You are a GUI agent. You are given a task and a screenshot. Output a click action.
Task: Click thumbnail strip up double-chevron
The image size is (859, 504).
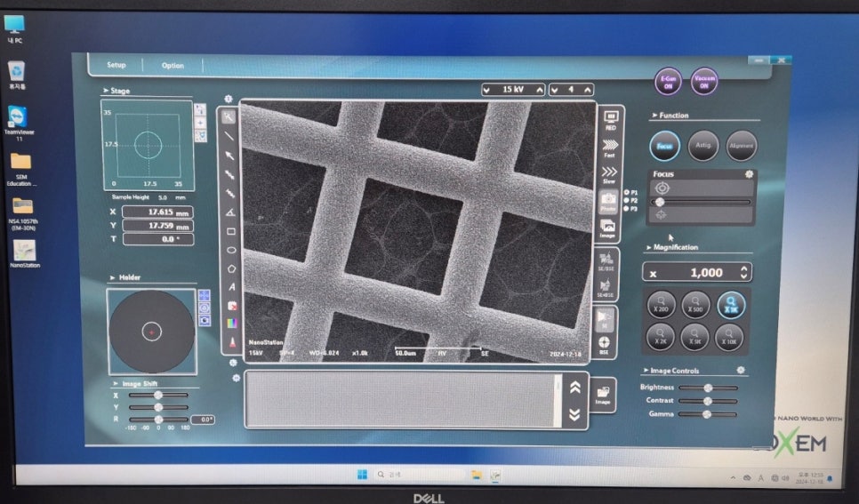(574, 388)
